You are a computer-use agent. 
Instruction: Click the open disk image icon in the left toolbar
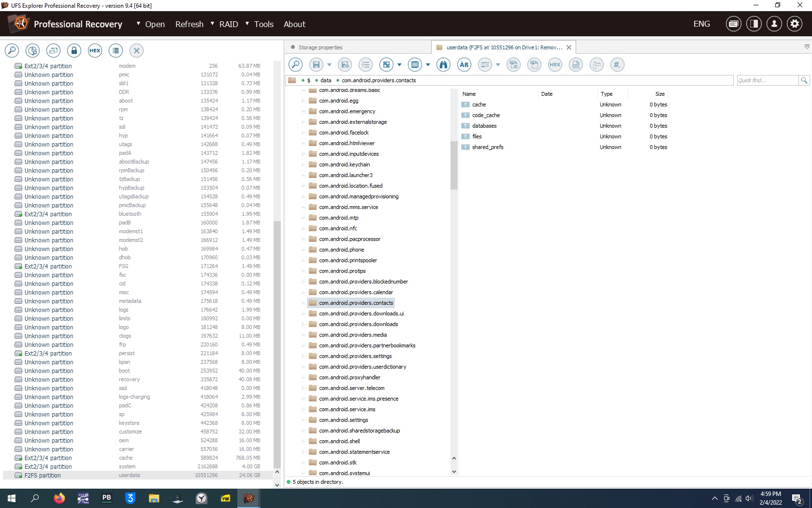click(x=53, y=50)
